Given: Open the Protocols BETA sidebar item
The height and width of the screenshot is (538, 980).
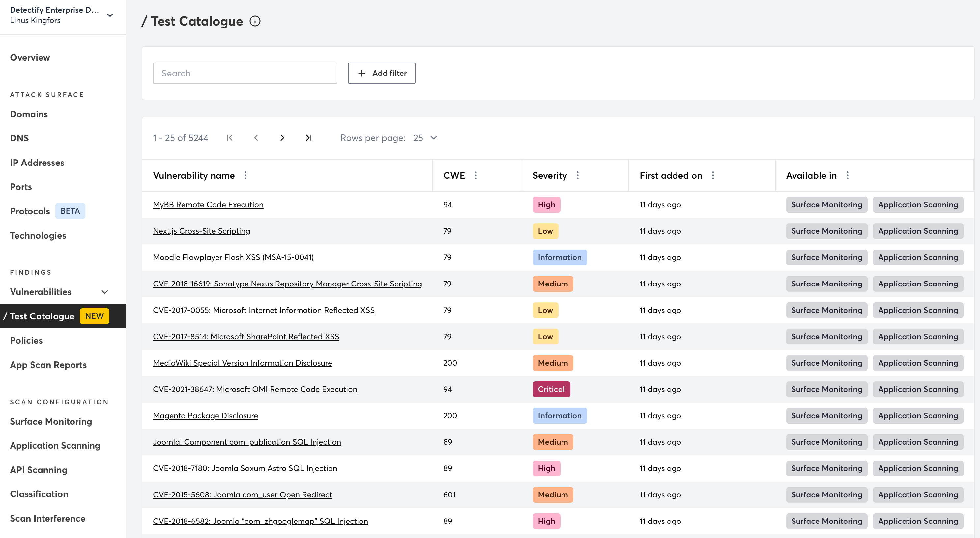Looking at the screenshot, I should tap(30, 211).
